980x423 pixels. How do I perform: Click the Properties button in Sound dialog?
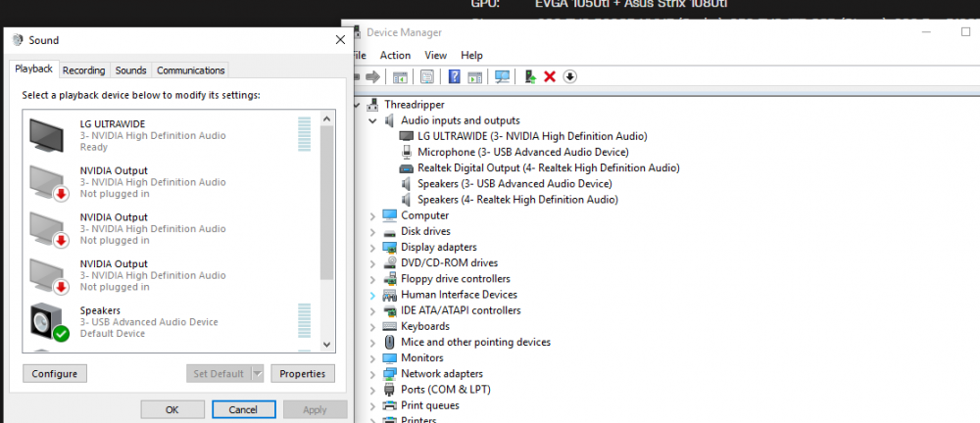coord(303,374)
